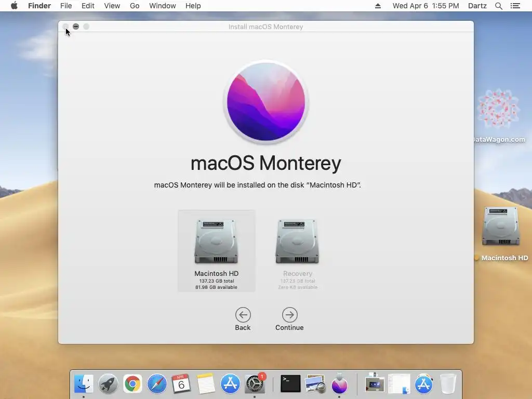Image resolution: width=532 pixels, height=399 pixels.
Task: Click the macOS Monterey logo image
Action: tap(265, 101)
